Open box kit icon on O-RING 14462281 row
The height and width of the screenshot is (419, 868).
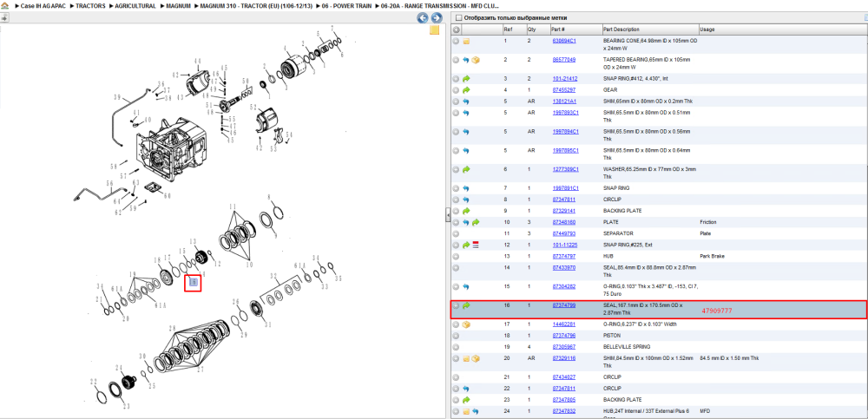tap(466, 324)
